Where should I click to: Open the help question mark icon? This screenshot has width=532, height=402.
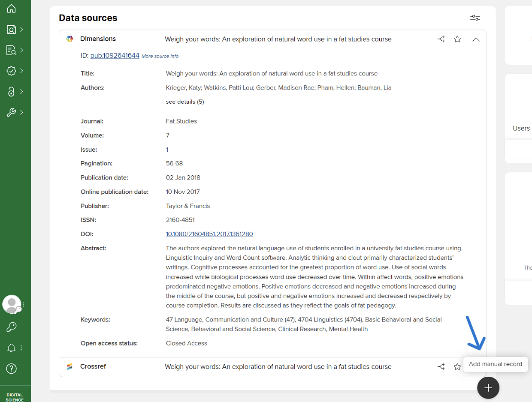click(x=12, y=368)
